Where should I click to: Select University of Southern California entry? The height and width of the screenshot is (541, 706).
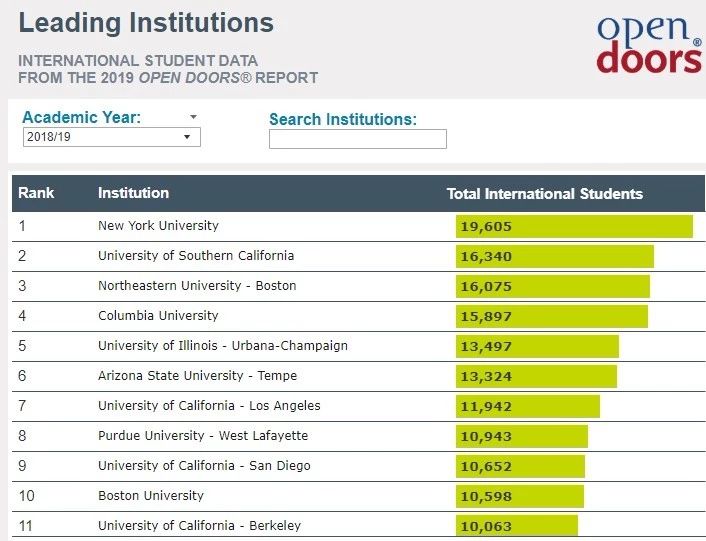[196, 256]
